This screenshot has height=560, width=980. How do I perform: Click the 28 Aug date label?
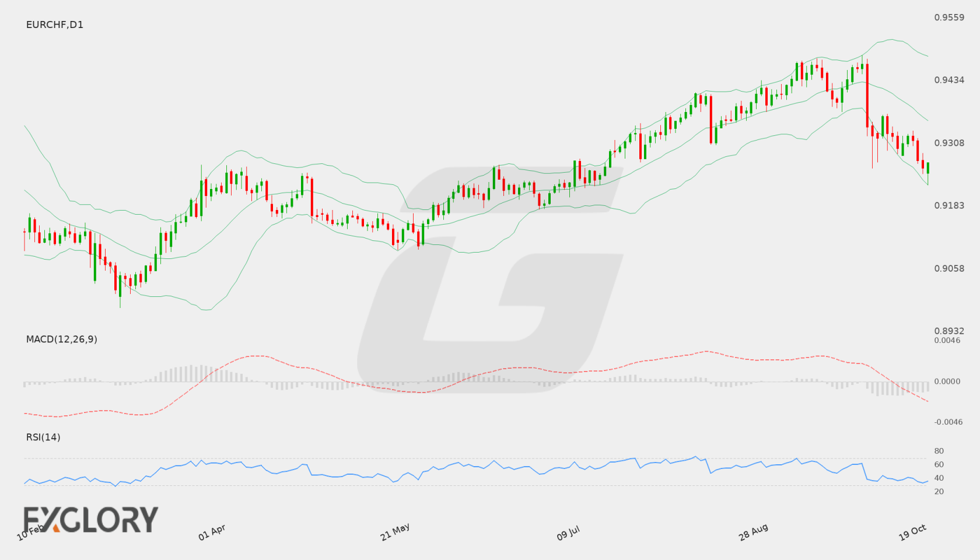click(753, 532)
